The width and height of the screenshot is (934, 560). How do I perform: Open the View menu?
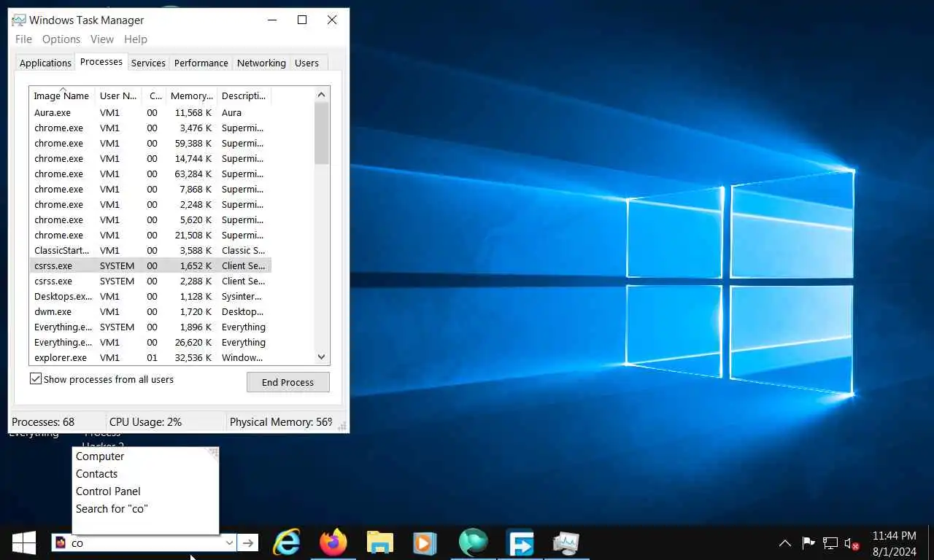102,39
